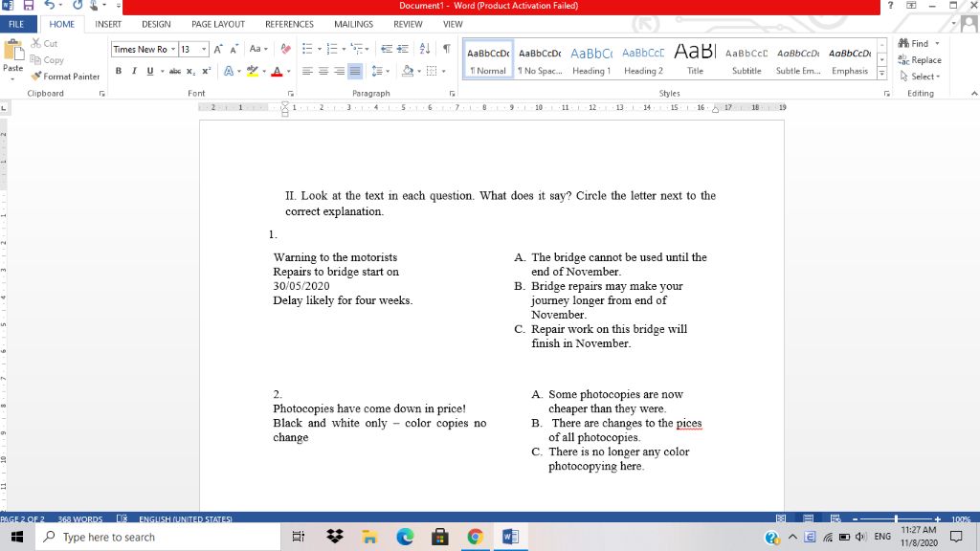
Task: Open the Select dropdown in Editing
Action: click(x=920, y=77)
